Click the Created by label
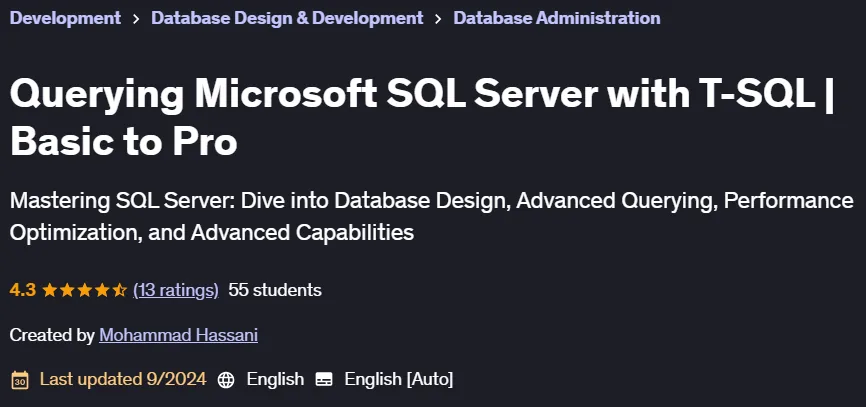The image size is (866, 407). tap(52, 335)
